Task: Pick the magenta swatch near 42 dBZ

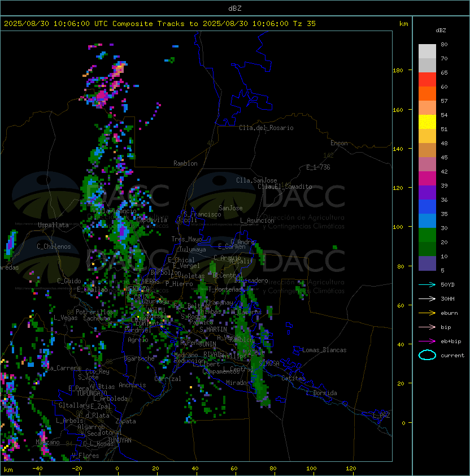Action: (x=427, y=178)
